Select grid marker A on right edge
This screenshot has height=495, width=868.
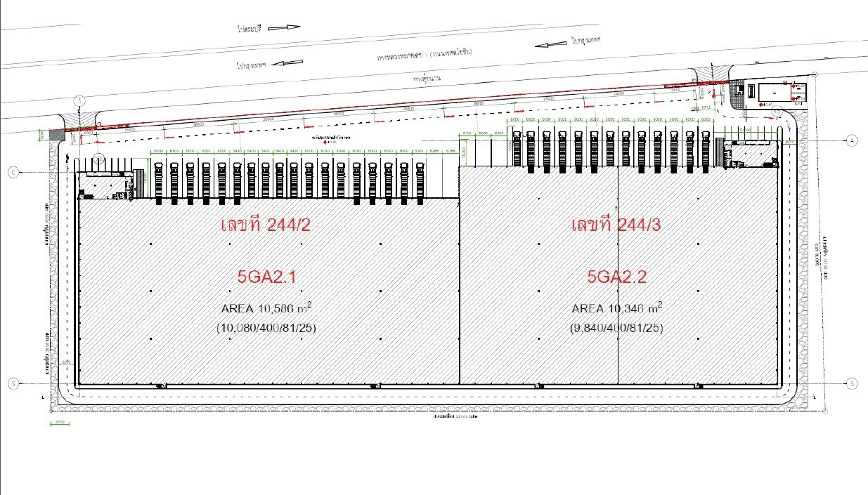[853, 140]
